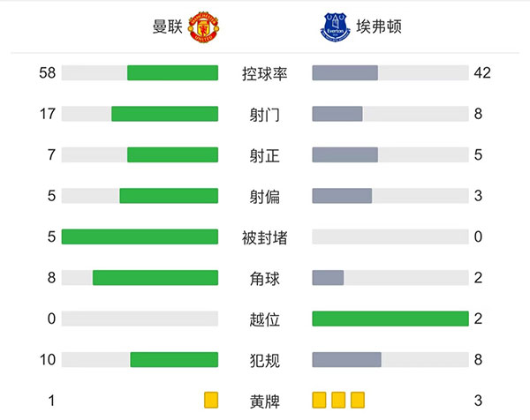Click Everton's gray possession bar
530x420 pixels.
tap(345, 73)
